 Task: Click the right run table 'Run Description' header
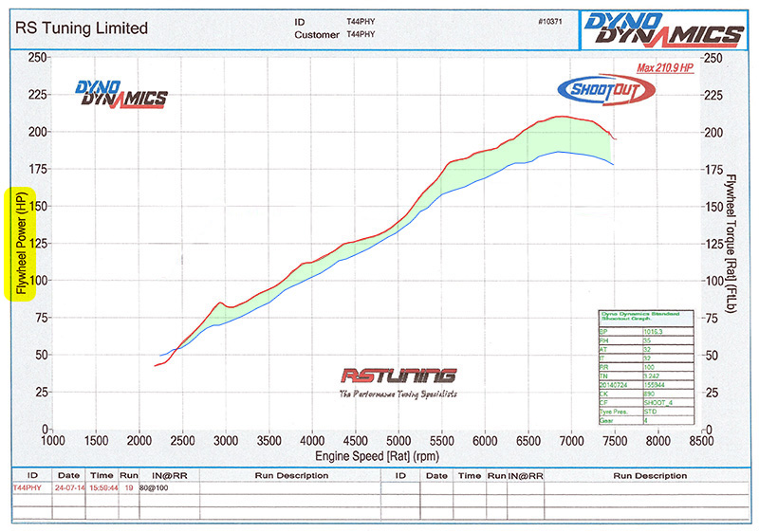click(x=650, y=476)
